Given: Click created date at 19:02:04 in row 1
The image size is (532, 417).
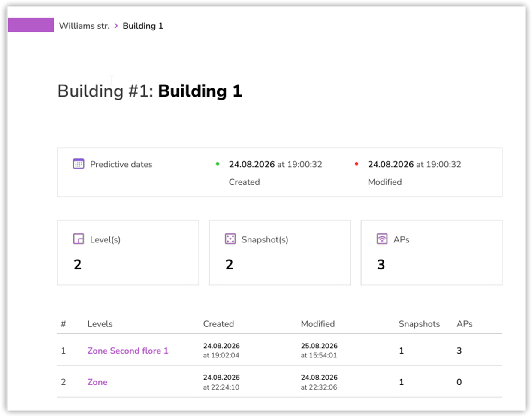Looking at the screenshot, I should pyautogui.click(x=221, y=351).
